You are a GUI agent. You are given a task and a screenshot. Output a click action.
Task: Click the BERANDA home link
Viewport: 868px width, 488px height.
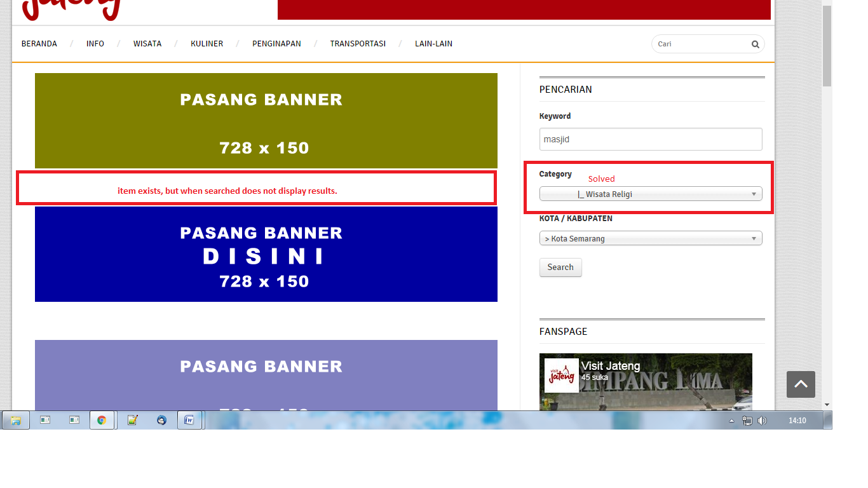[39, 44]
